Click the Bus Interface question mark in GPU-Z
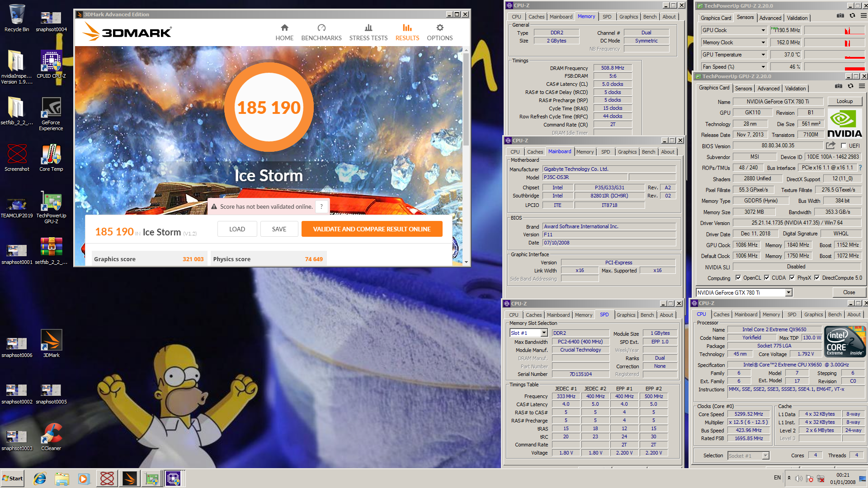 pos(860,168)
